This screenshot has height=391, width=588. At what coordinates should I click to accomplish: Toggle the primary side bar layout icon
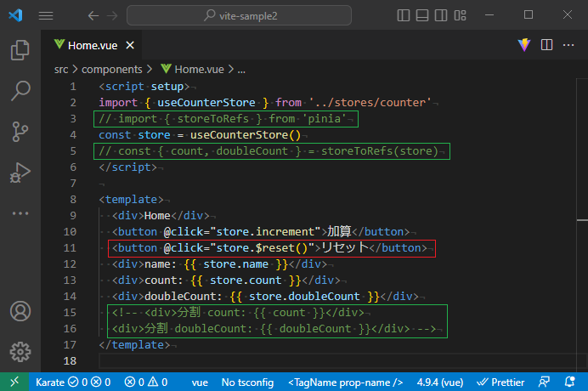[x=404, y=15]
